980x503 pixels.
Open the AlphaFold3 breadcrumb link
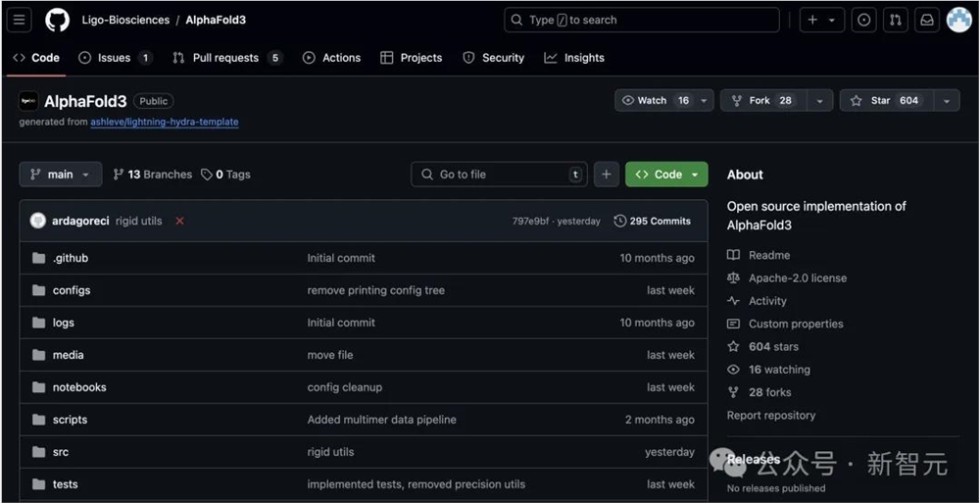[x=216, y=20]
